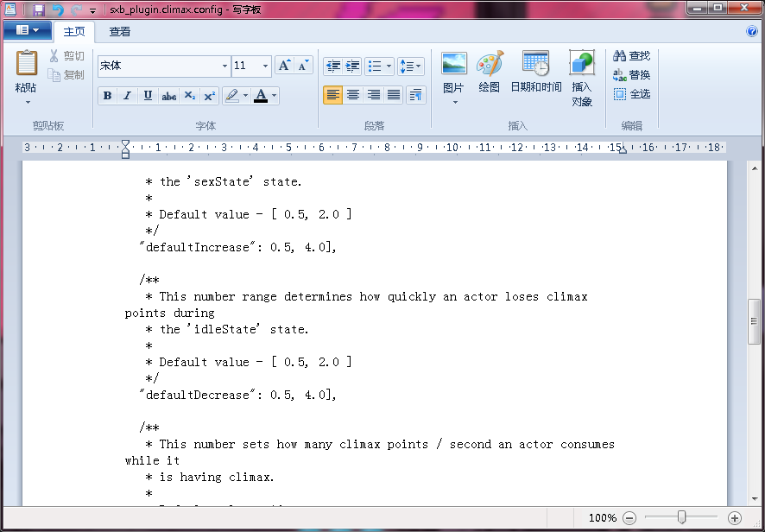Place cursor in the "defaultIncrease" line
The height and width of the screenshot is (532, 765).
238,247
